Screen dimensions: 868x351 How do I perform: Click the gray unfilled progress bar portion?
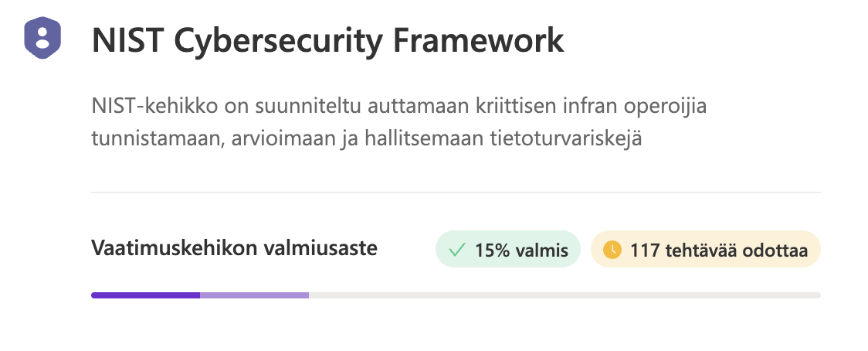(565, 295)
